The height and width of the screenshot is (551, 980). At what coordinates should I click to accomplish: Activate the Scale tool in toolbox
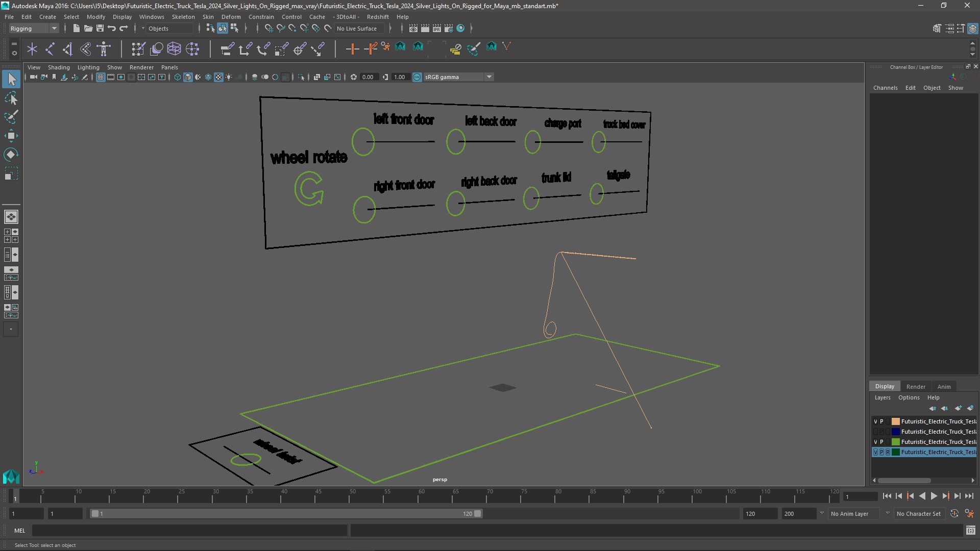coord(11,173)
